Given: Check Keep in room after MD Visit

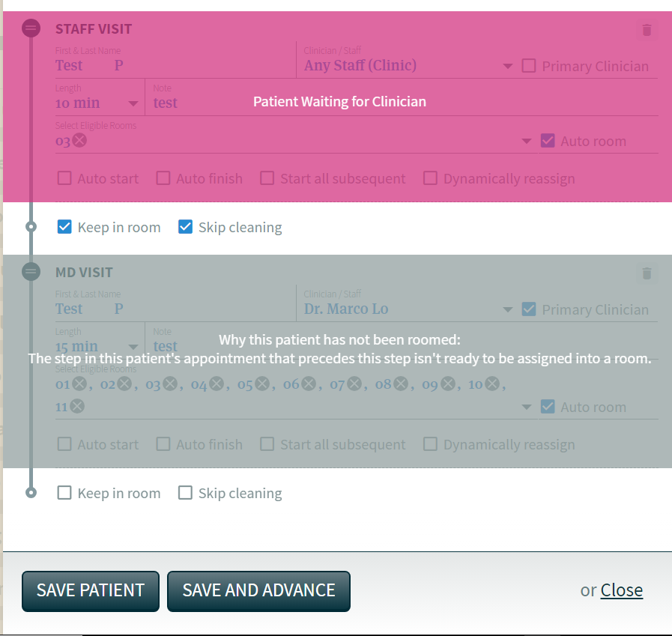Looking at the screenshot, I should coord(64,493).
